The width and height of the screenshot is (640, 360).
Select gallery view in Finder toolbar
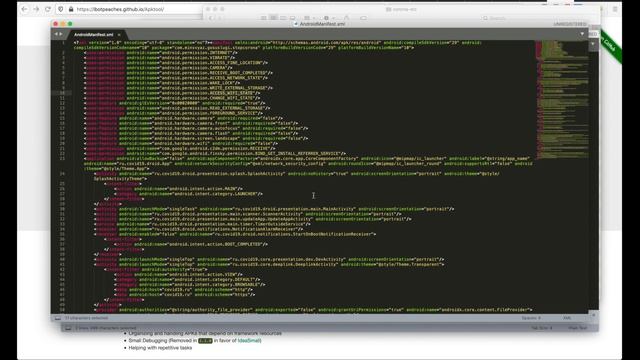[x=293, y=18]
